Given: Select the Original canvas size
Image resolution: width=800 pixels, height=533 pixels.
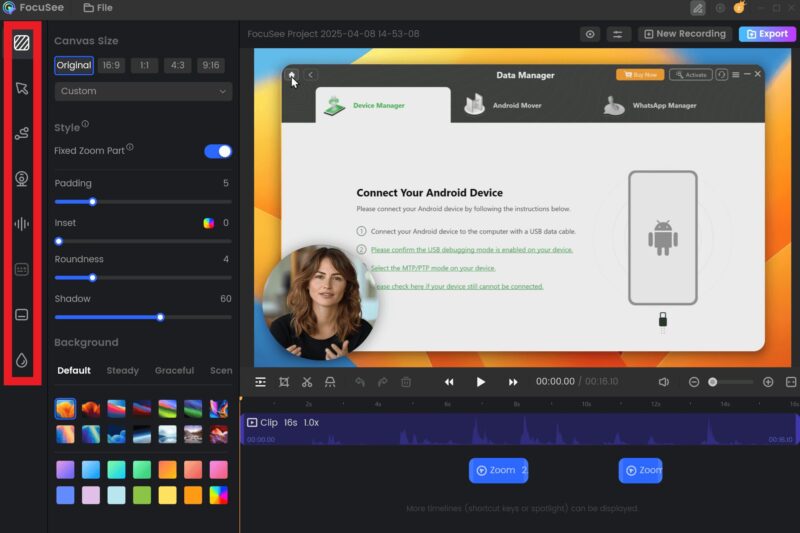Looking at the screenshot, I should point(74,65).
